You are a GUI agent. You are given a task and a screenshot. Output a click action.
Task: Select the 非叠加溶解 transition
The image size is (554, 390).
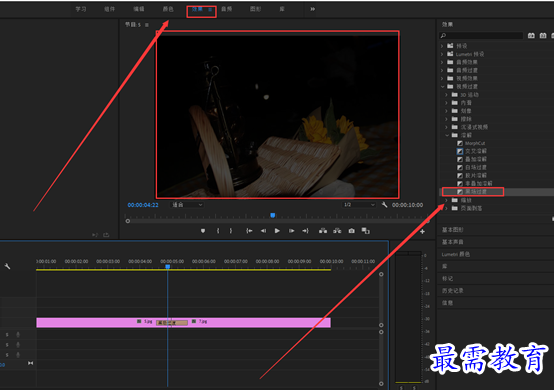478,183
